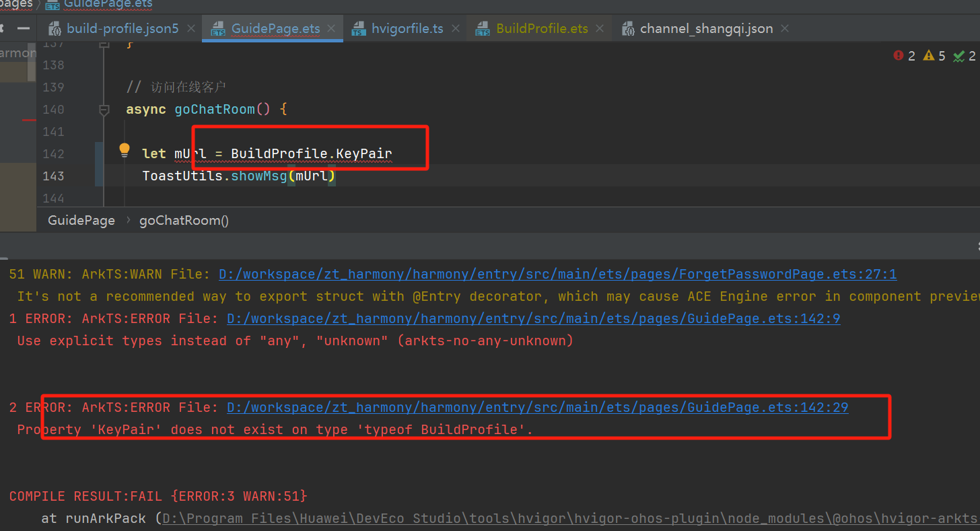
Task: Click the 'let' keyword on line 142
Action: (154, 154)
